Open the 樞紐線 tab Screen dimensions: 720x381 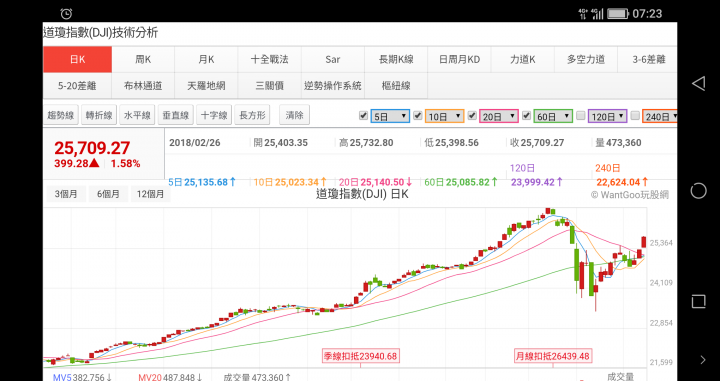(396, 86)
